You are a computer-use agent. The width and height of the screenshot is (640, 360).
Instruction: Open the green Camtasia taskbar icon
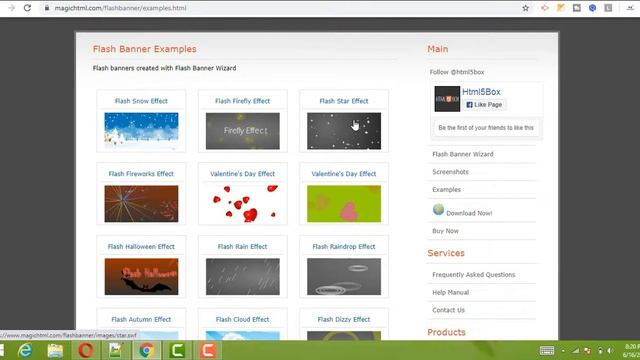pos(177,350)
